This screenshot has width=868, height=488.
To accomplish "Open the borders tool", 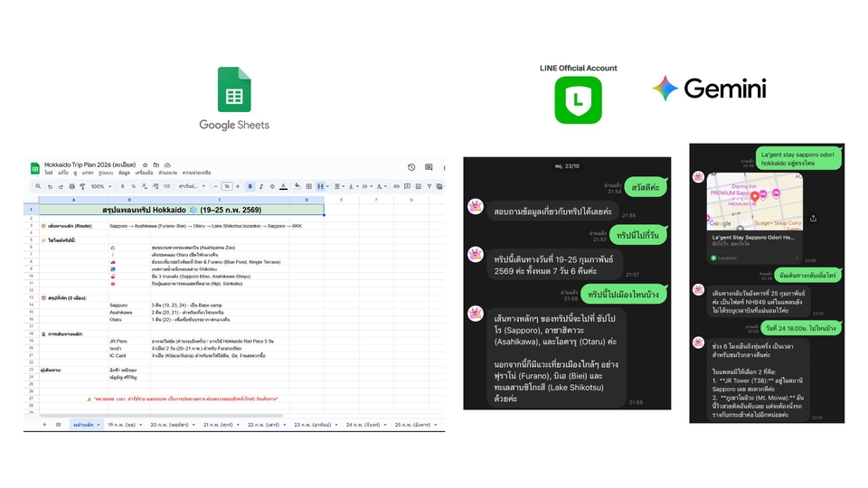I will click(x=309, y=186).
